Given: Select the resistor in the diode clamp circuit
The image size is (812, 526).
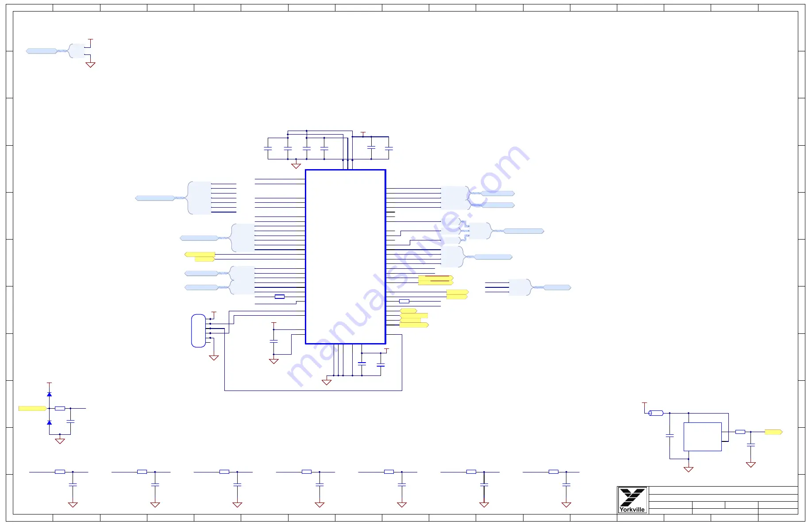Looking at the screenshot, I should pyautogui.click(x=60, y=408).
